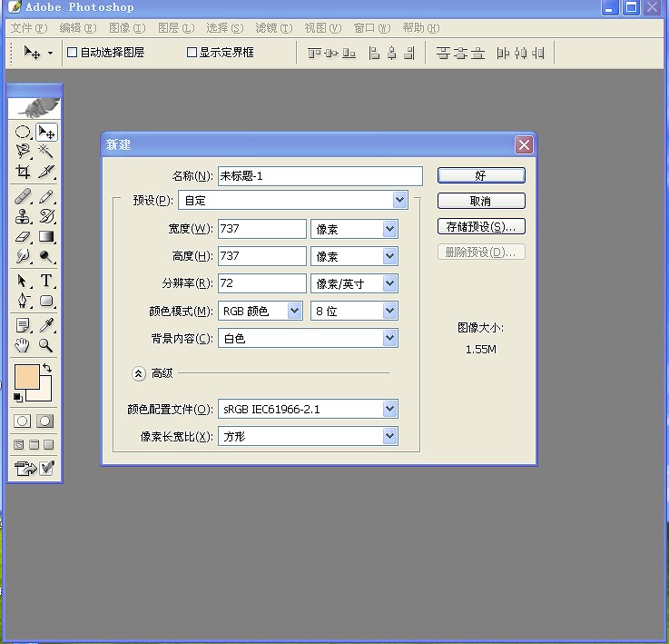Image resolution: width=669 pixels, height=644 pixels.
Task: Select the Healing Brush bandage tool
Action: 23,196
